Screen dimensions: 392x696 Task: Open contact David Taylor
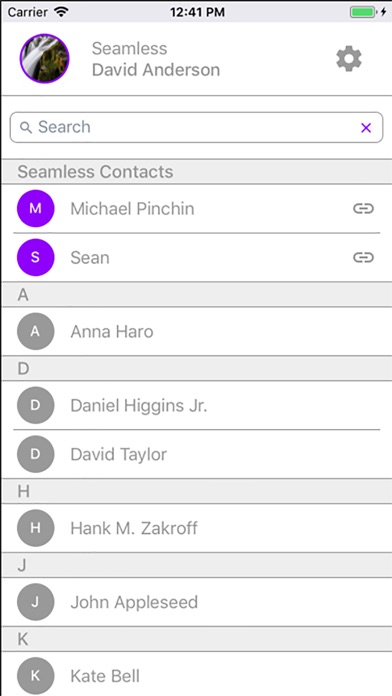196,454
